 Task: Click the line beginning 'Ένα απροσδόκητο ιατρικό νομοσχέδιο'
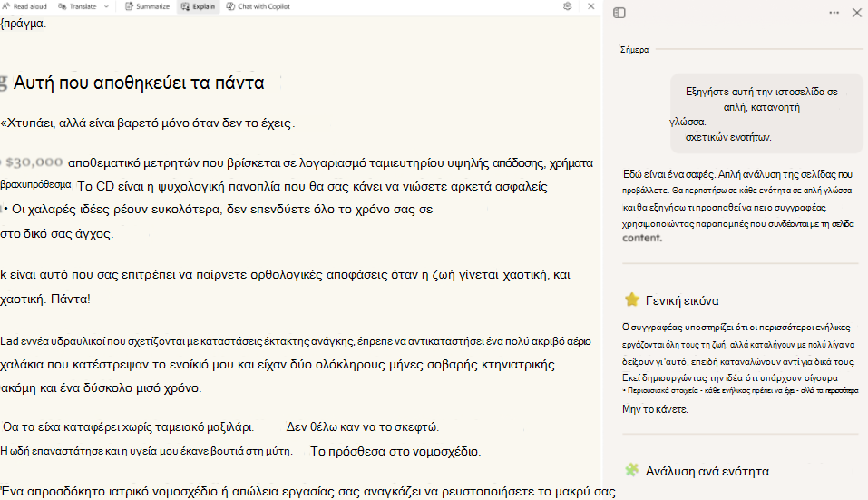pyautogui.click(x=309, y=491)
